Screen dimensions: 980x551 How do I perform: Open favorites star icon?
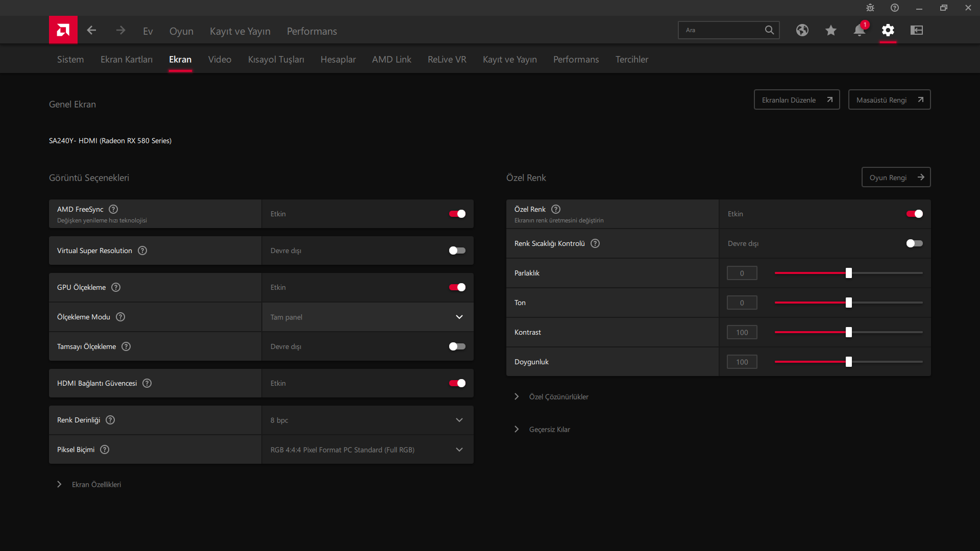tap(831, 30)
